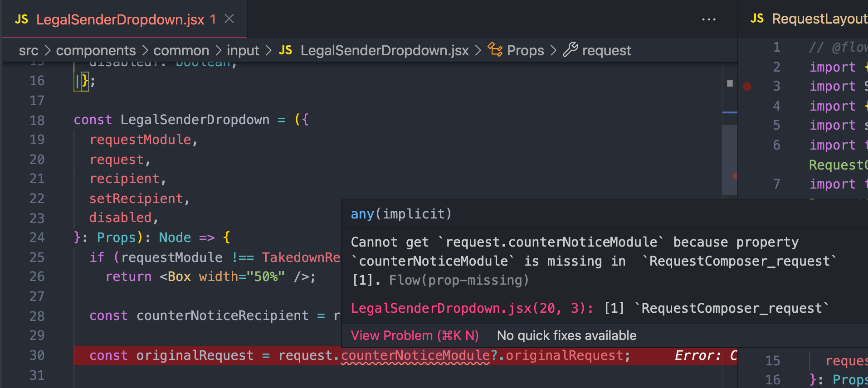Click the minimap scrollbar slider of left editor
This screenshot has height=388, width=868.
729,160
